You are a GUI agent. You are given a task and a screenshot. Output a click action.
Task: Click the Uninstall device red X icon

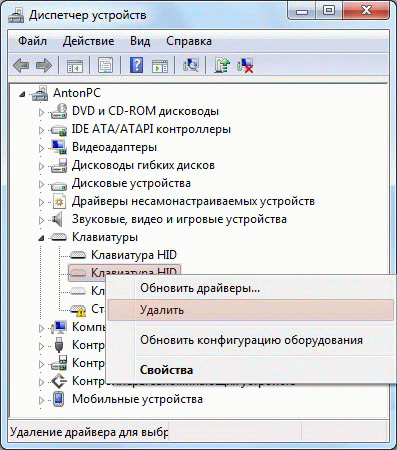245,65
